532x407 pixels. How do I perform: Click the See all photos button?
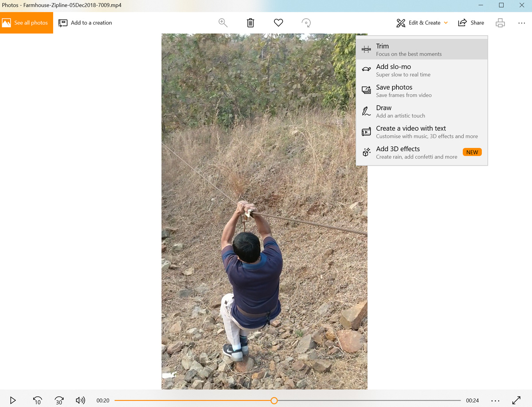27,22
